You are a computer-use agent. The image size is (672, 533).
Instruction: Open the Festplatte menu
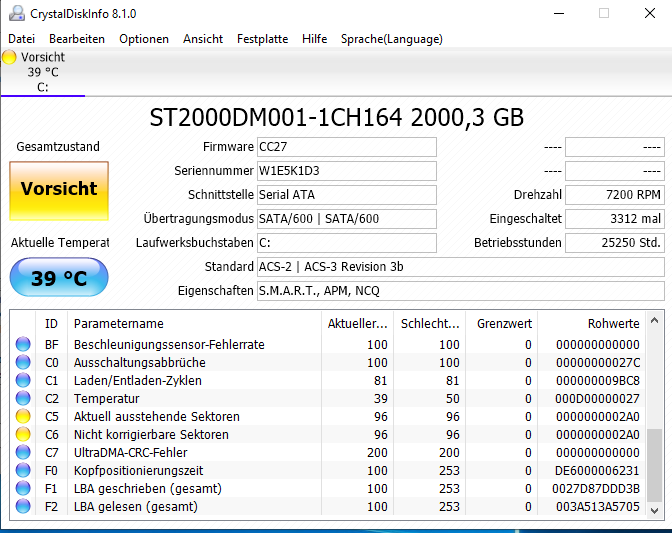pyautogui.click(x=262, y=39)
